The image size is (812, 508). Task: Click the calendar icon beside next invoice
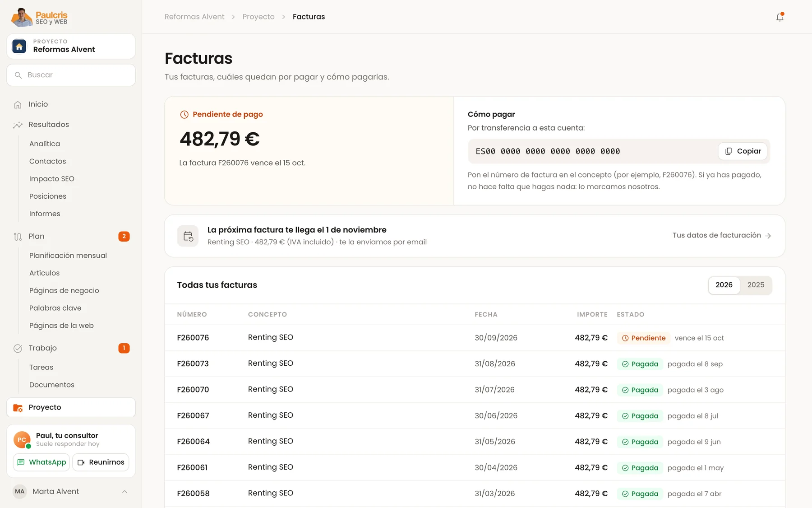(x=188, y=236)
